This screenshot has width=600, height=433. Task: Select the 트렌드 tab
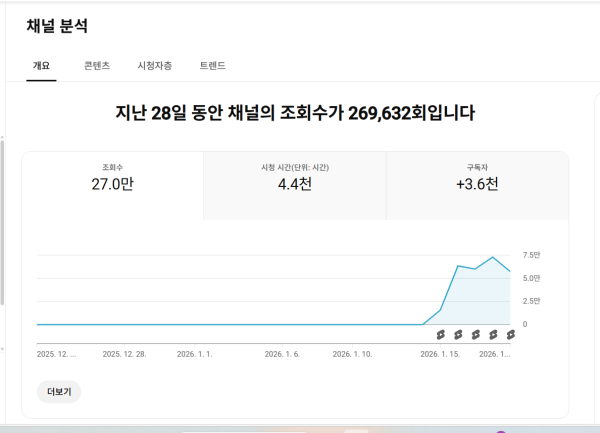point(212,66)
